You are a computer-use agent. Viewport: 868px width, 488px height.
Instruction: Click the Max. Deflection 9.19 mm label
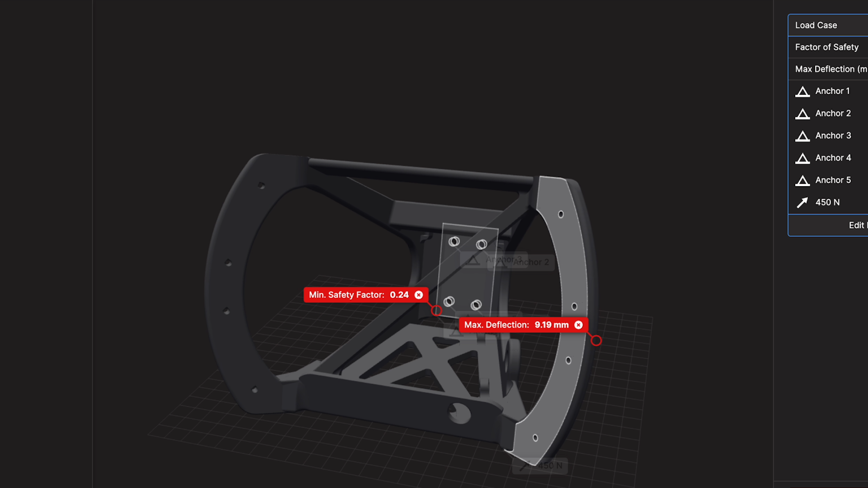tap(516, 325)
